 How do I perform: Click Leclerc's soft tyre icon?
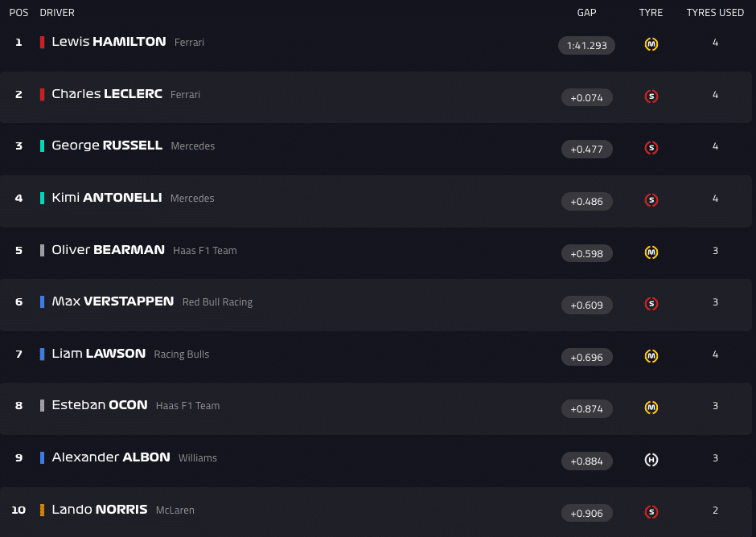point(651,96)
